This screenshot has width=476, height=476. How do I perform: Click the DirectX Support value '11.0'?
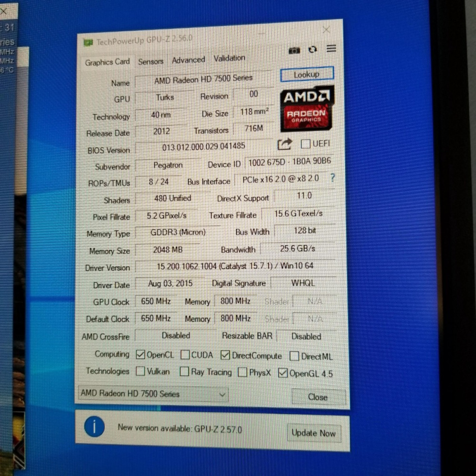[305, 196]
